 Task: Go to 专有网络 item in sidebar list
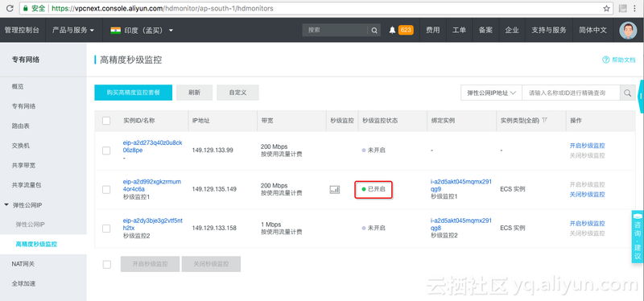click(24, 106)
